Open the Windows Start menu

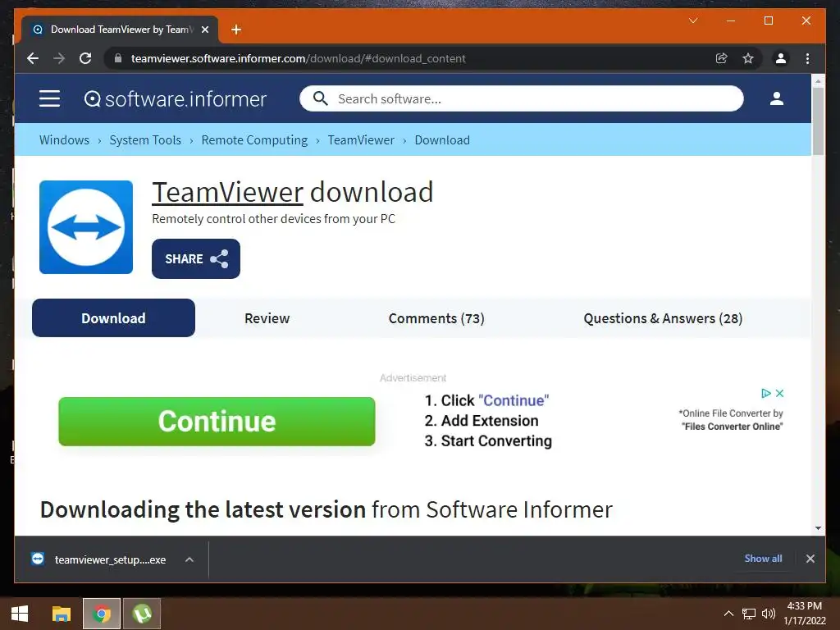[x=20, y=614]
